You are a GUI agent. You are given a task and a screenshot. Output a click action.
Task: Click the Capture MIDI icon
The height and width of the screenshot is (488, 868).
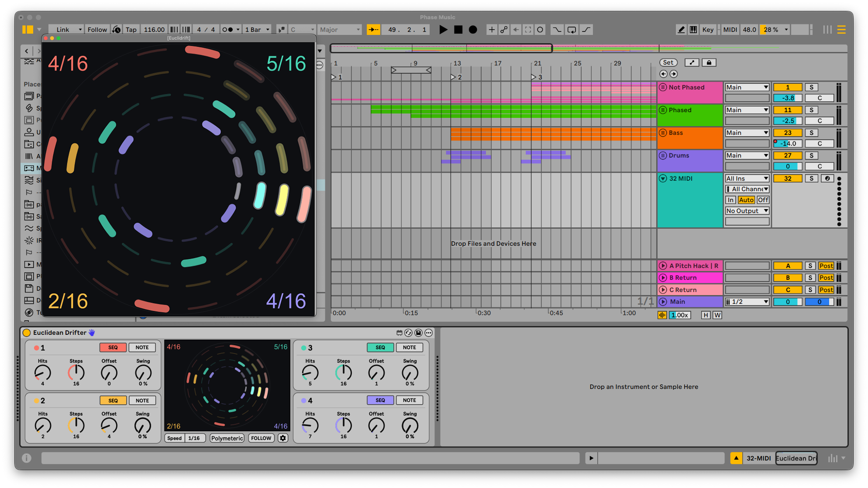point(528,30)
